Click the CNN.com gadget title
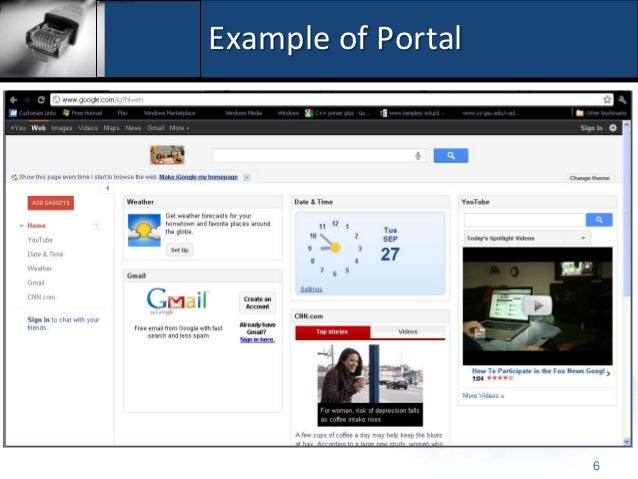 tap(308, 316)
